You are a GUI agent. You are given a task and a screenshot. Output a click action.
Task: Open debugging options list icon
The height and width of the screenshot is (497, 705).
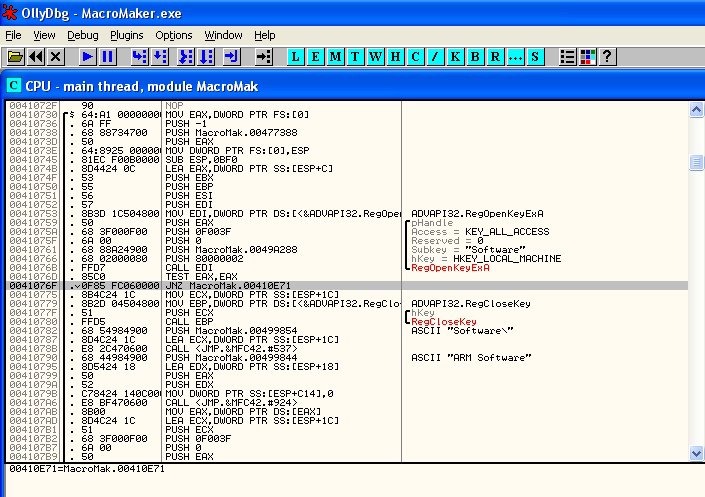click(x=567, y=57)
